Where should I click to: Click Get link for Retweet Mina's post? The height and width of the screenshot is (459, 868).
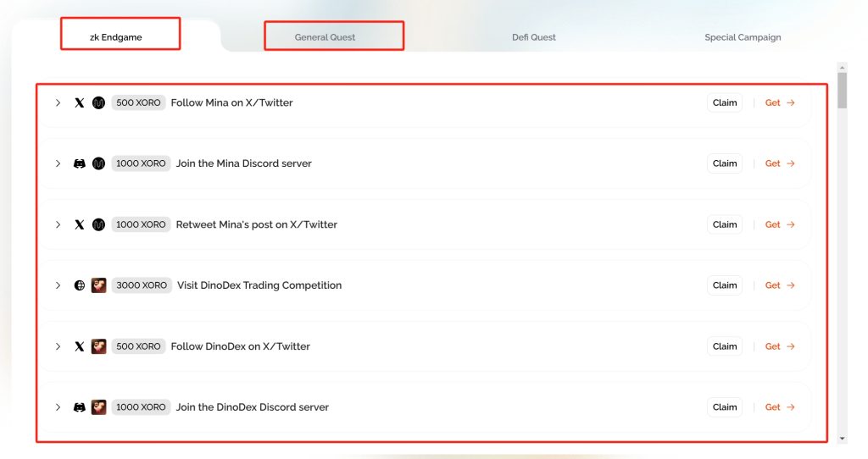click(x=780, y=224)
